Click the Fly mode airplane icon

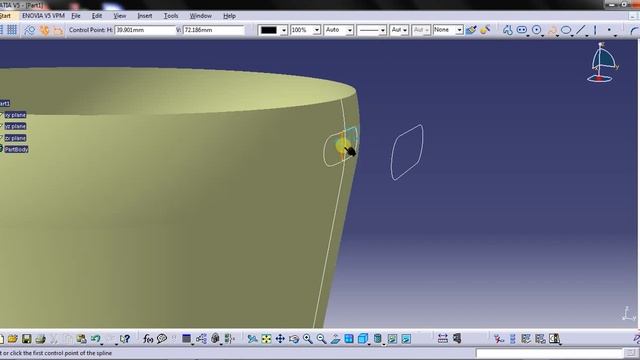point(252,339)
